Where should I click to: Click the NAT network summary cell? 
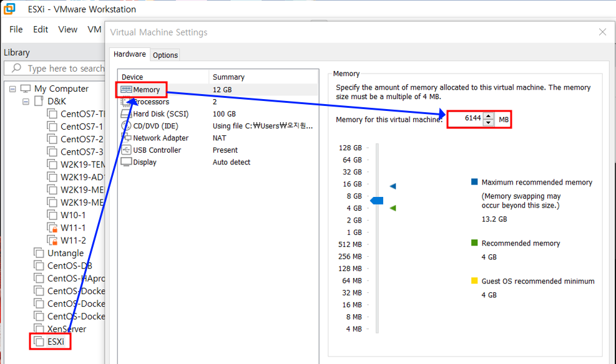220,138
